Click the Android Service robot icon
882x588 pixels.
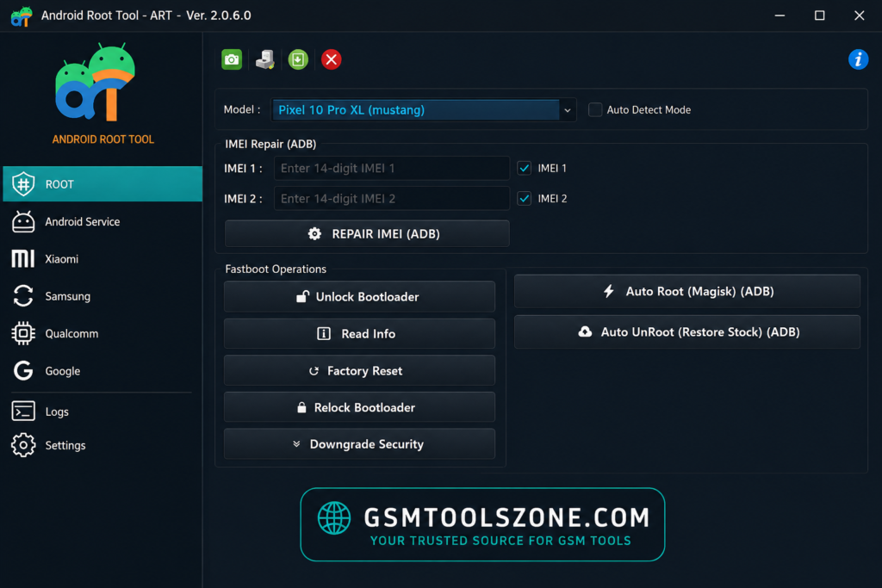point(23,221)
